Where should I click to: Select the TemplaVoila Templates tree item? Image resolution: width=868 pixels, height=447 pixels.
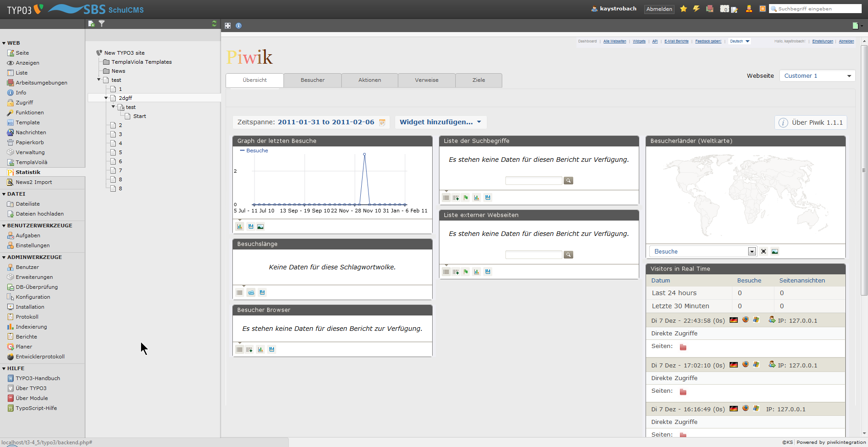click(x=142, y=62)
